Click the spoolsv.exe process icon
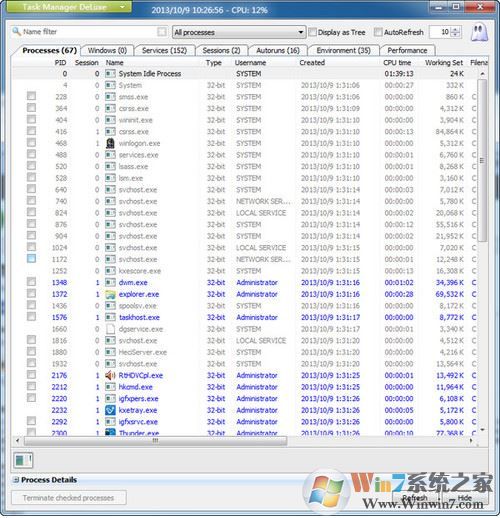500x518 pixels. point(110,306)
